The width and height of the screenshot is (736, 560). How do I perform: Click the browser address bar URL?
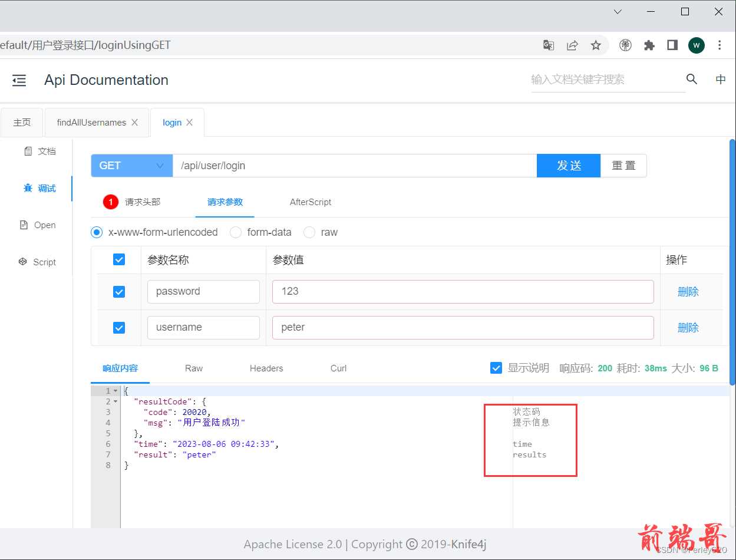point(85,45)
